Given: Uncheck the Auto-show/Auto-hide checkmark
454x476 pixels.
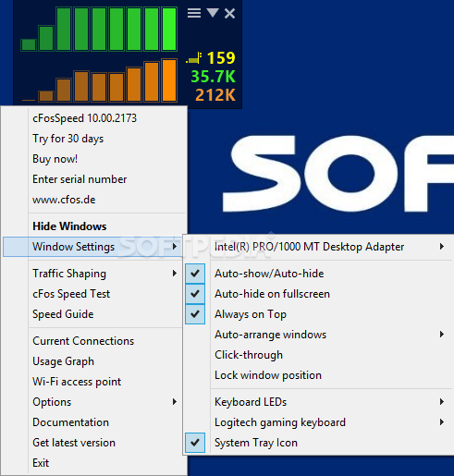Looking at the screenshot, I should [195, 274].
